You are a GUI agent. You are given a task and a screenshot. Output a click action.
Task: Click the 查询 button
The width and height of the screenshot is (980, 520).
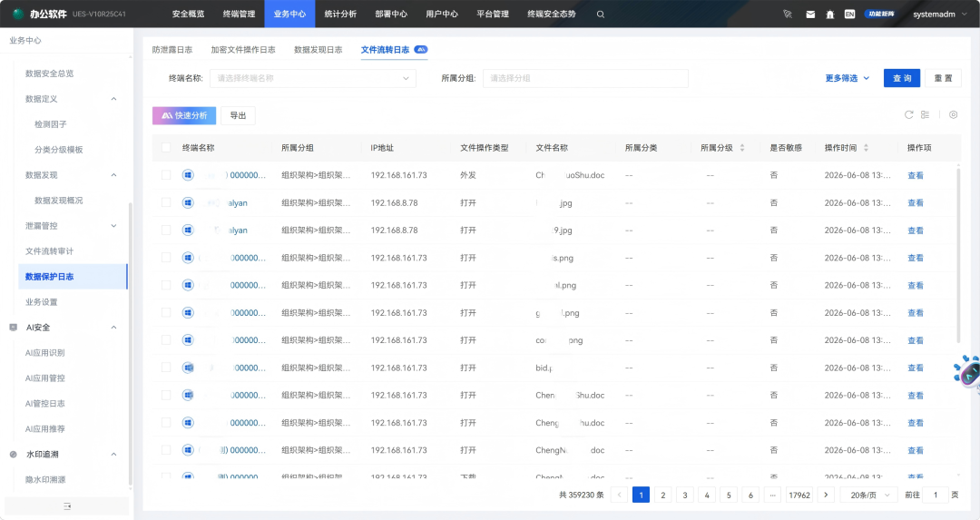pyautogui.click(x=902, y=78)
